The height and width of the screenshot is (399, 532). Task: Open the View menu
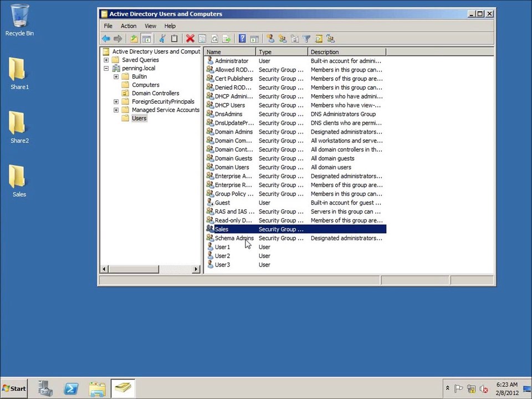click(150, 26)
